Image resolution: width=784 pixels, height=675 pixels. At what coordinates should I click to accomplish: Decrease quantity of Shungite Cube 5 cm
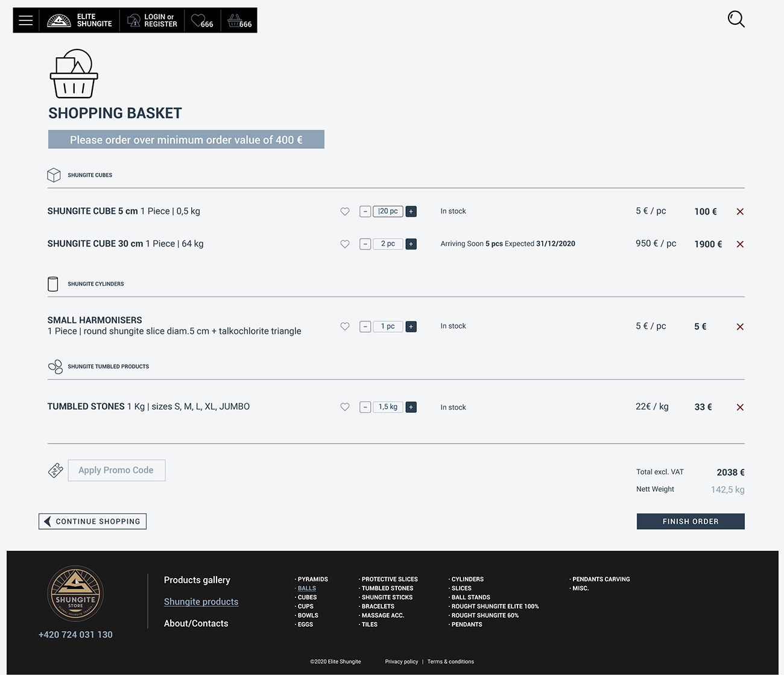pyautogui.click(x=365, y=212)
